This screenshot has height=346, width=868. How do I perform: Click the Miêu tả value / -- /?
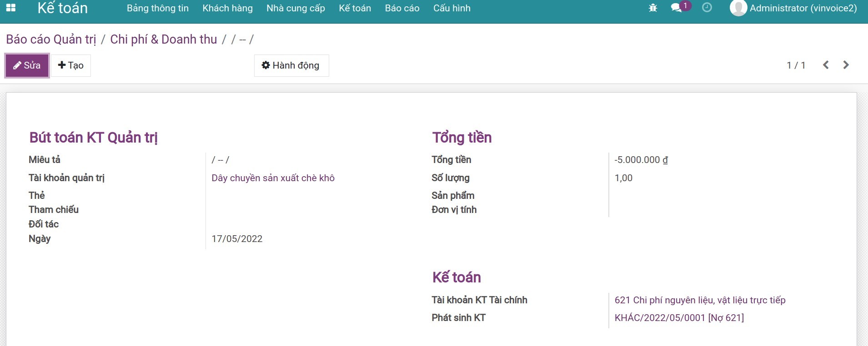220,160
